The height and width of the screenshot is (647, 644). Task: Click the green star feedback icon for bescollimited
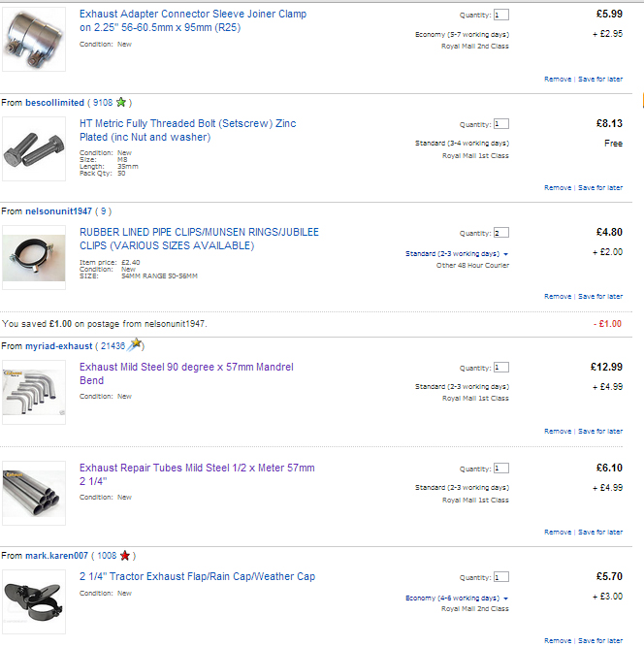point(121,102)
